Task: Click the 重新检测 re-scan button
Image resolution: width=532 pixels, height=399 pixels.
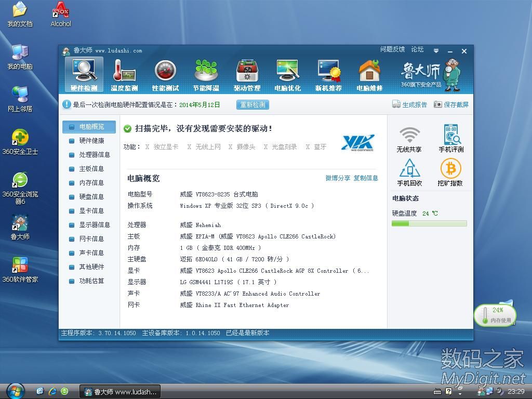Action: pyautogui.click(x=253, y=104)
